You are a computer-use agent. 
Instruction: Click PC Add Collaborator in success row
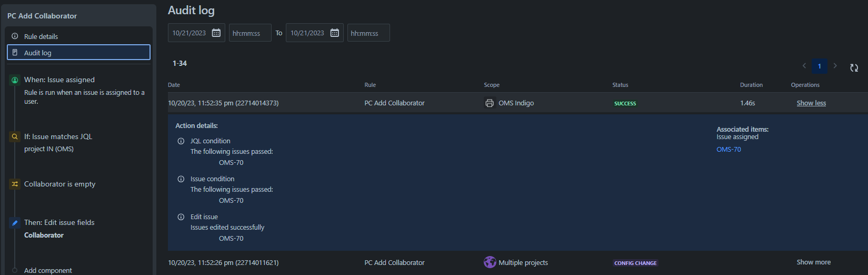394,103
